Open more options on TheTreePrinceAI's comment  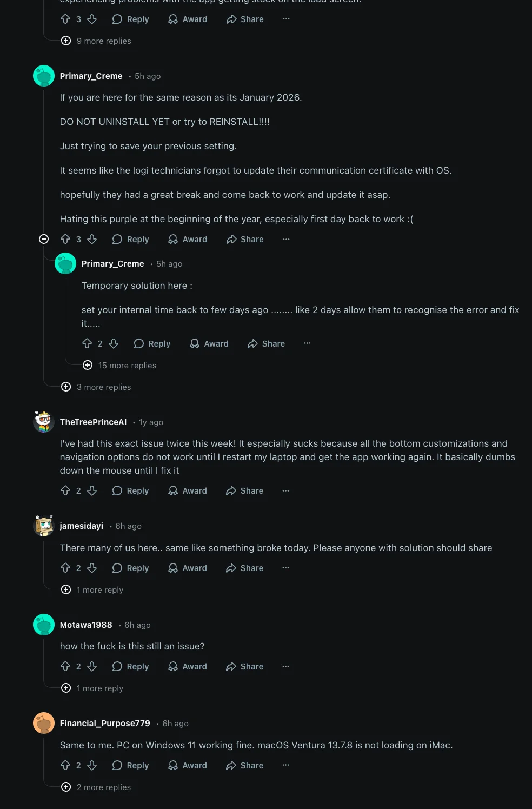(286, 490)
